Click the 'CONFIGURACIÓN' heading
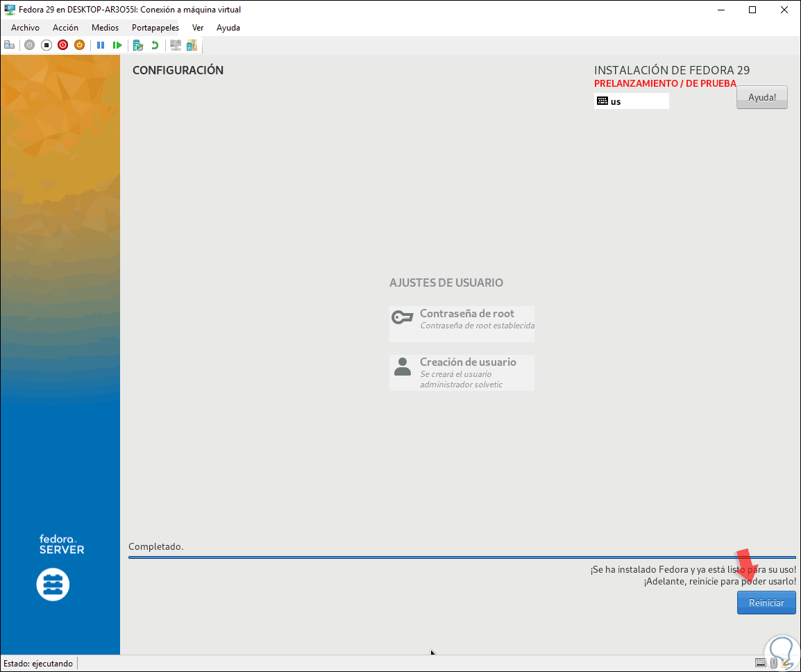Screen dimensions: 801x672 pos(178,70)
